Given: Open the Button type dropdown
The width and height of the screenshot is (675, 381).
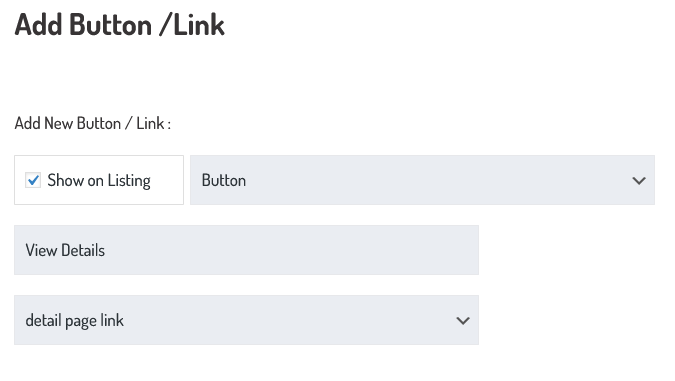Looking at the screenshot, I should coord(422,180).
